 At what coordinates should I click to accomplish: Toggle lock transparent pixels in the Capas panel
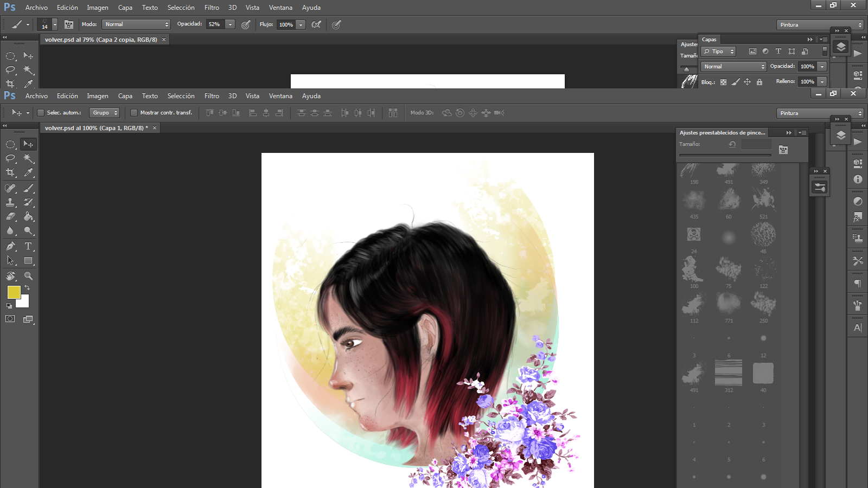(x=723, y=82)
